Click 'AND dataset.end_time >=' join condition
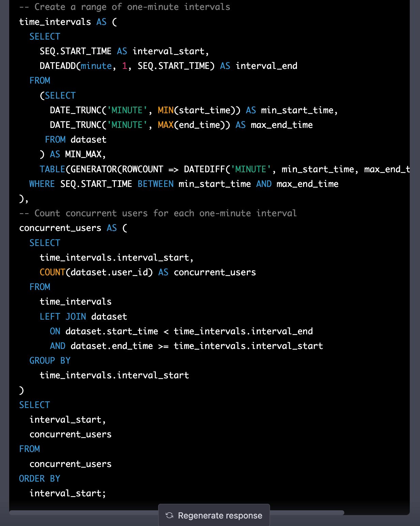 [186, 346]
